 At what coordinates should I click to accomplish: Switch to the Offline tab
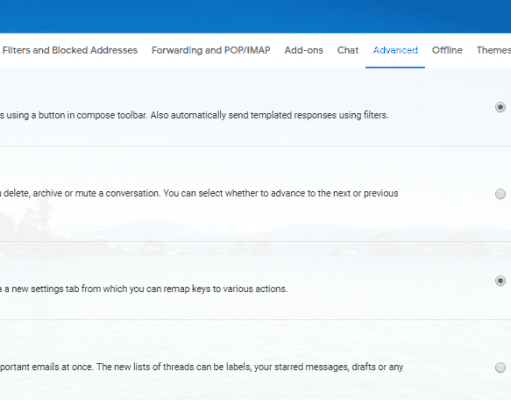[x=447, y=50]
